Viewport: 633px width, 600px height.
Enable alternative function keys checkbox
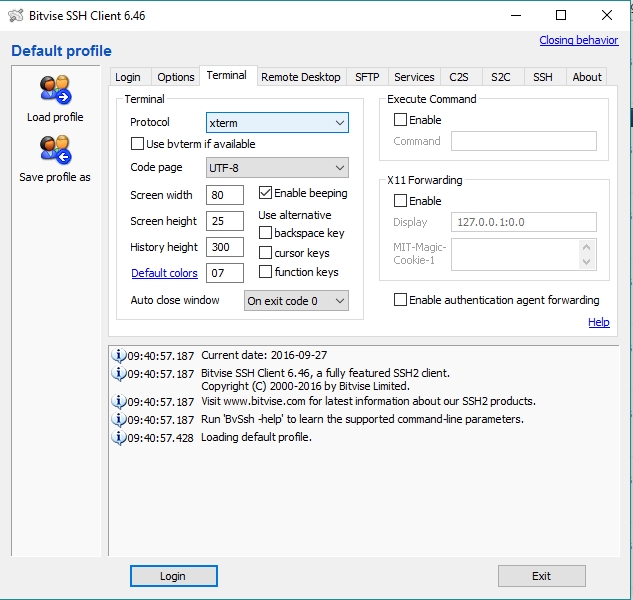265,272
